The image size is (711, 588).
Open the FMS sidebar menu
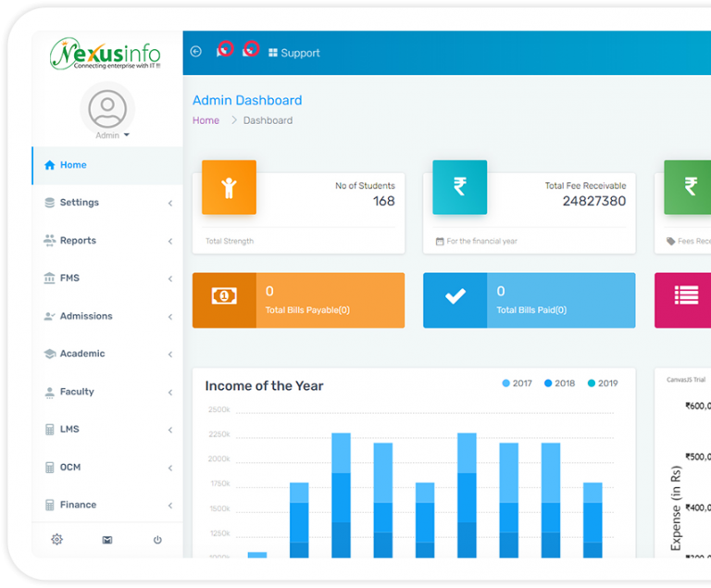(x=107, y=278)
